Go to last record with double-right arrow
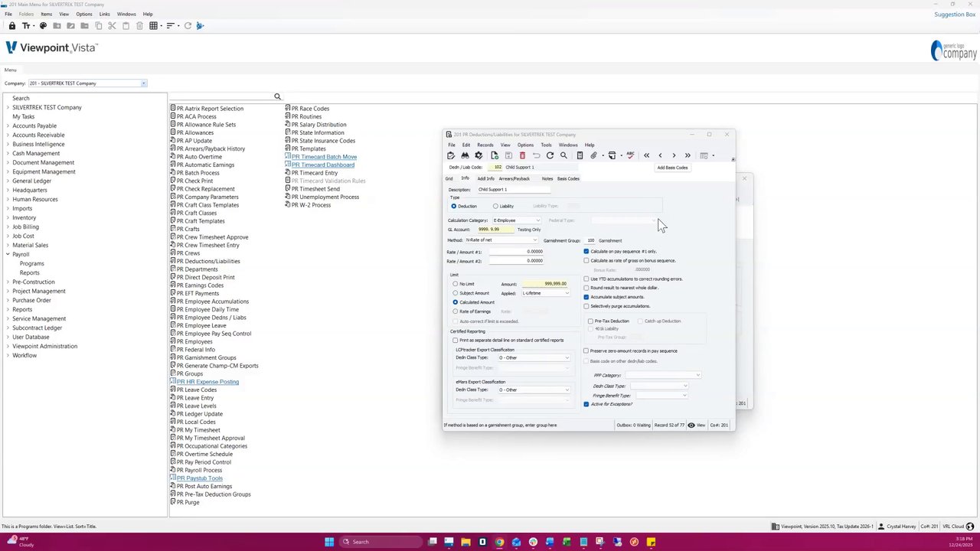This screenshot has height=551, width=980. click(x=688, y=155)
